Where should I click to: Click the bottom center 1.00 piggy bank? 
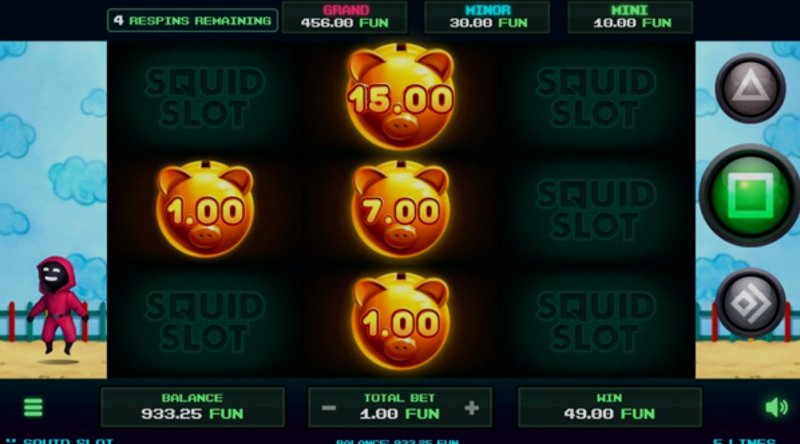[x=401, y=322]
